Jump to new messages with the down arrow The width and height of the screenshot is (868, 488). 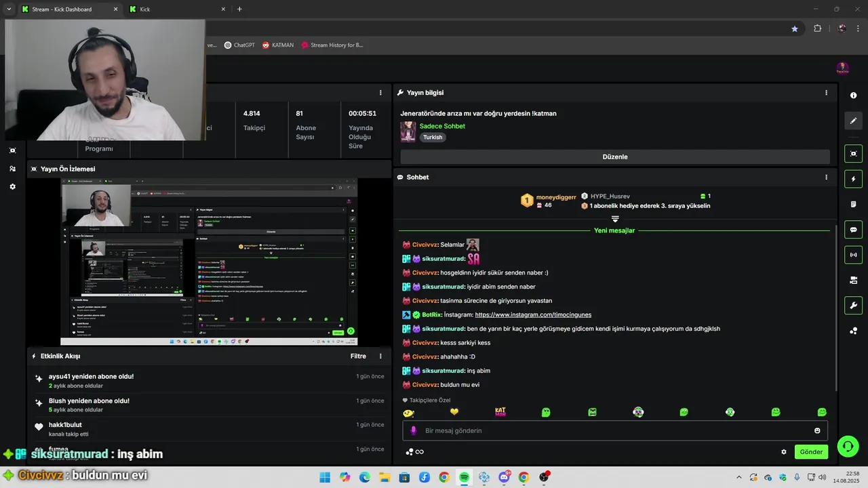pyautogui.click(x=615, y=219)
